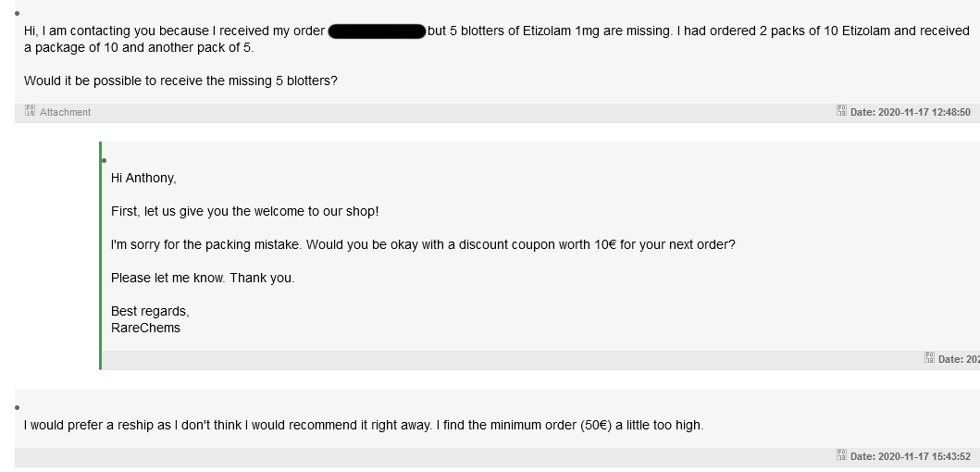Click the green bar beside the RareChems reply
This screenshot has width=980, height=472.
pos(100,255)
